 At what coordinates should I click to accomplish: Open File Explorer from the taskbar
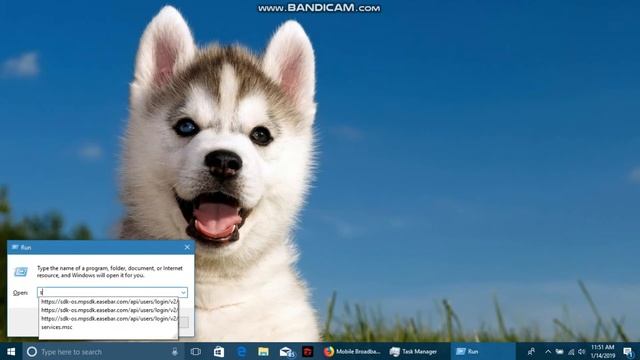(x=263, y=351)
